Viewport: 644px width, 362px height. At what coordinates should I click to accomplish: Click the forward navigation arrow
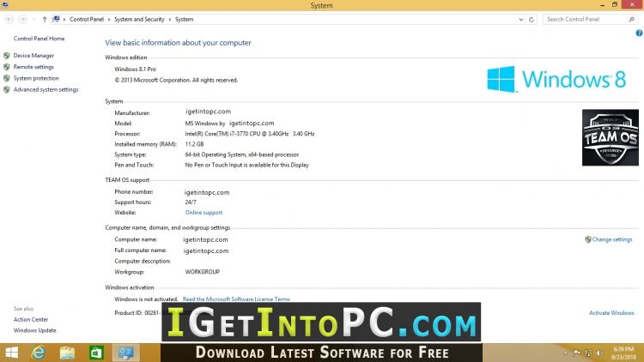(22, 19)
